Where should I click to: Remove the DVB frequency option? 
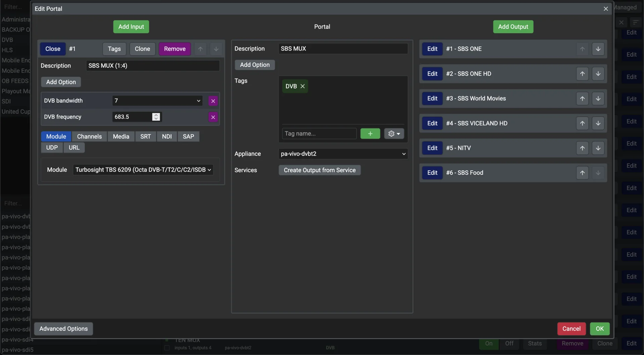[213, 117]
